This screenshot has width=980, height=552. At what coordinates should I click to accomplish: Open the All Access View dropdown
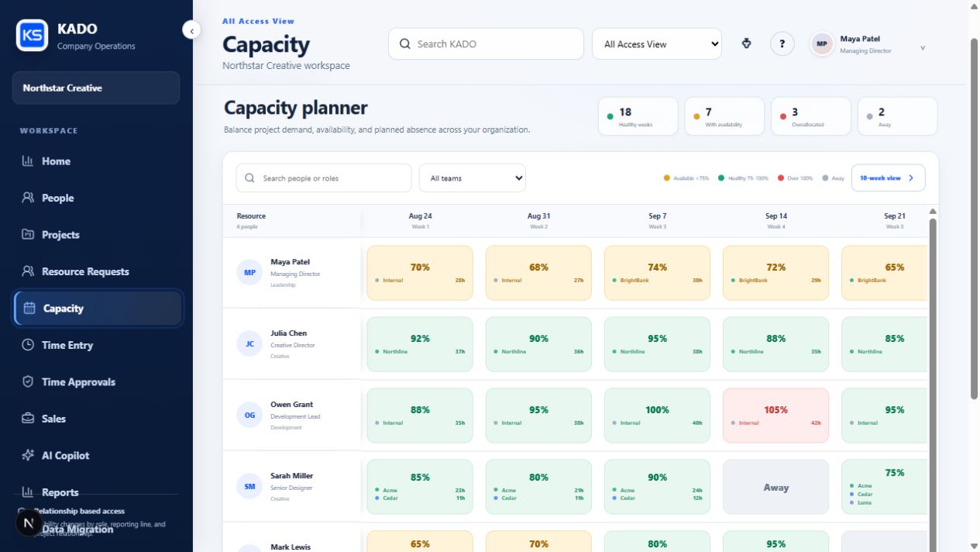tap(657, 44)
